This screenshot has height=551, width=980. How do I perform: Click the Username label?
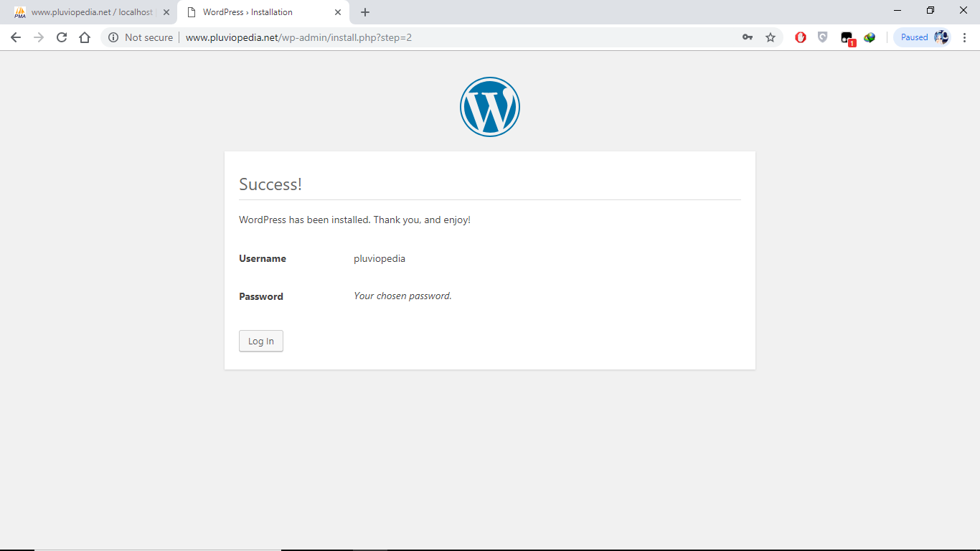[x=263, y=258]
